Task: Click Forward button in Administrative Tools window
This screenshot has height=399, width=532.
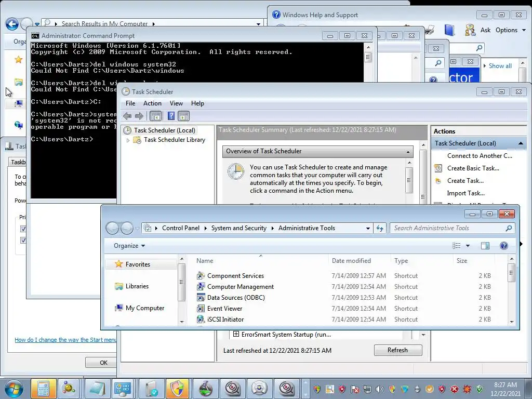Action: 127,229
